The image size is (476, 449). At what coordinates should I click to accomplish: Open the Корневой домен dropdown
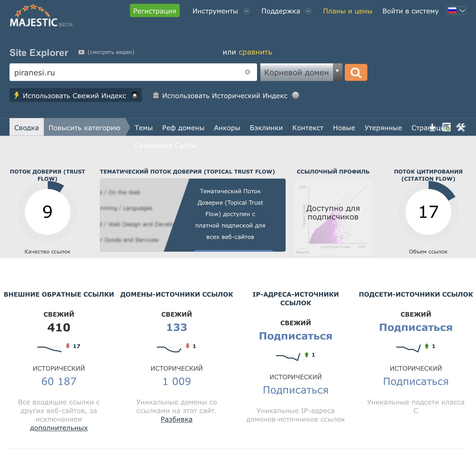point(301,73)
